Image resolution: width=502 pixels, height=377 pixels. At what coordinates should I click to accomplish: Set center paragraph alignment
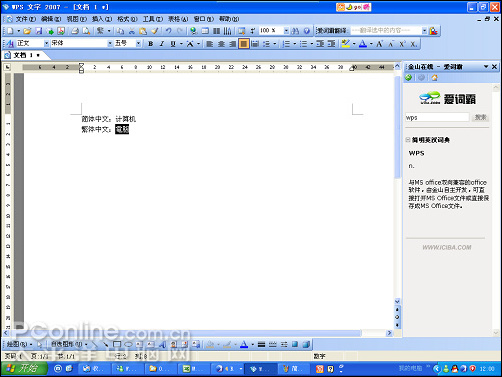pyautogui.click(x=221, y=44)
